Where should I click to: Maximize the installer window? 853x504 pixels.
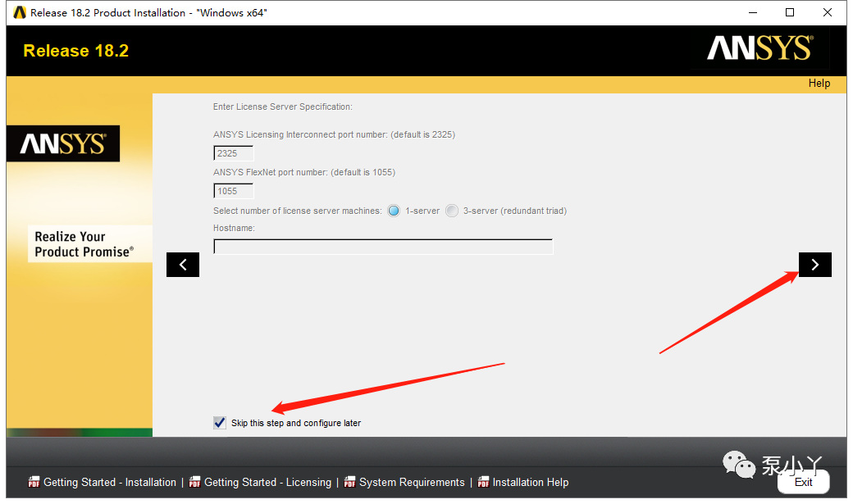click(x=790, y=12)
